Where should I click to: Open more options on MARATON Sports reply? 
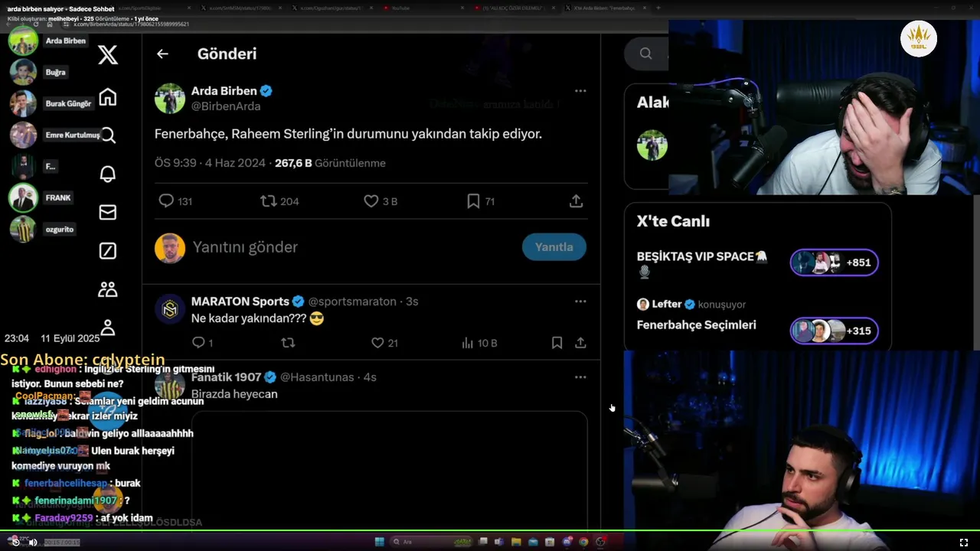pos(580,301)
